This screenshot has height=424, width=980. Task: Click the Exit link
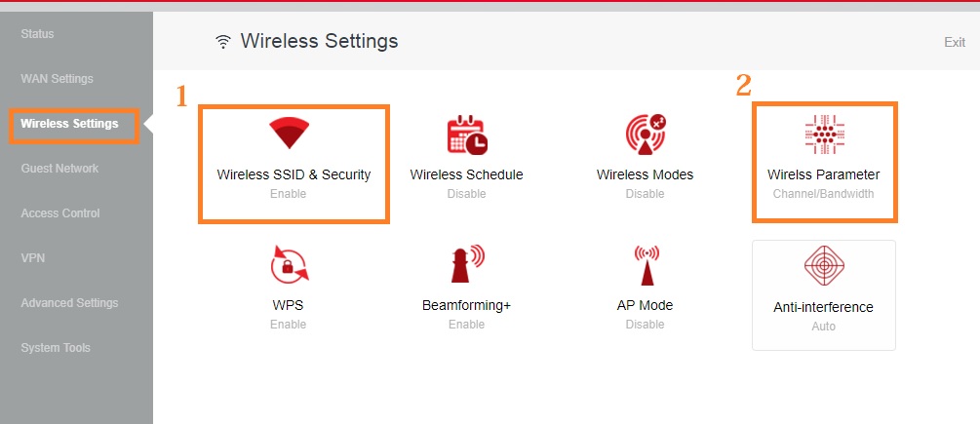coord(954,42)
